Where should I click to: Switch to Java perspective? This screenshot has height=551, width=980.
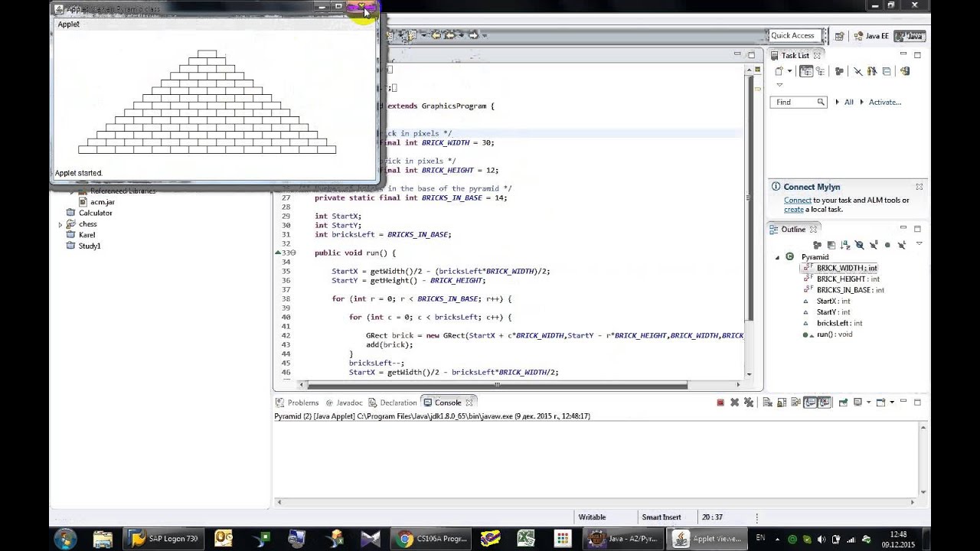coord(909,36)
